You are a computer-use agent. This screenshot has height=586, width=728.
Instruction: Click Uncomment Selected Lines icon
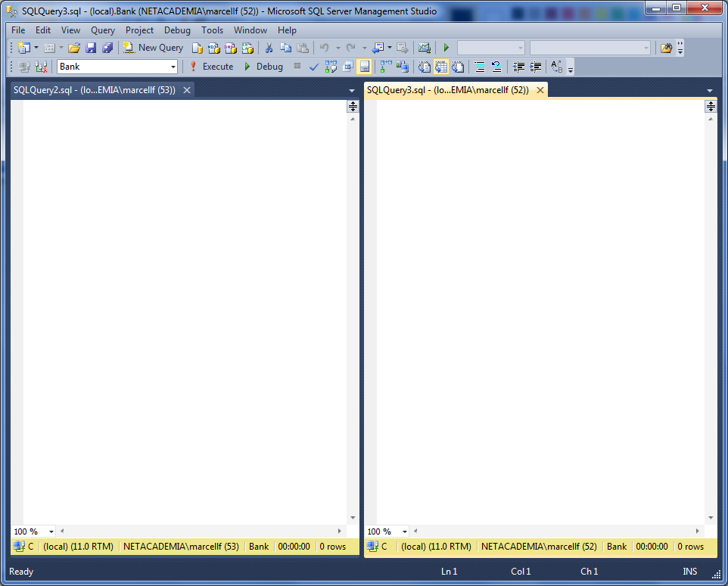point(496,67)
